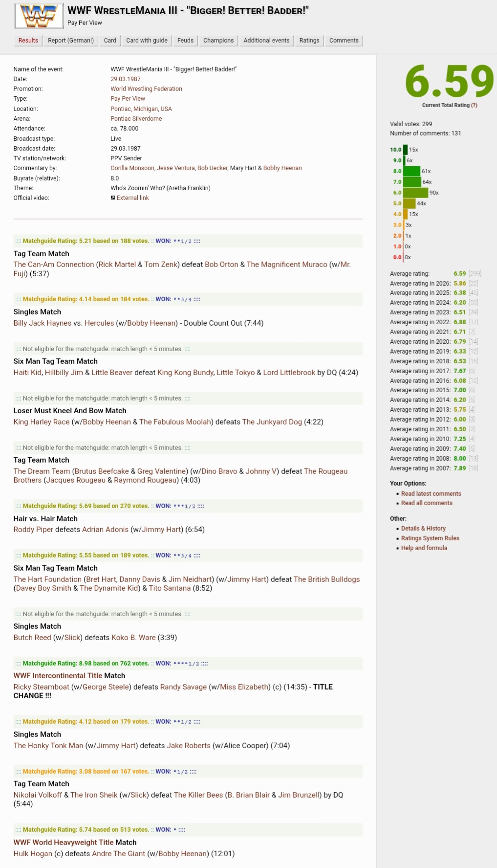497x868 pixels.
Task: Click the WWF logo image
Action: (x=39, y=16)
